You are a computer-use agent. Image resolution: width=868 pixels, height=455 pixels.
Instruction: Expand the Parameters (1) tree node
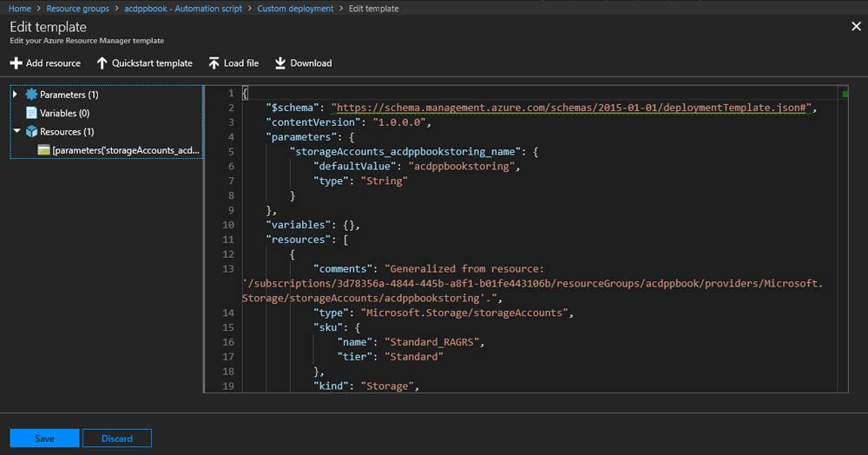click(x=16, y=95)
